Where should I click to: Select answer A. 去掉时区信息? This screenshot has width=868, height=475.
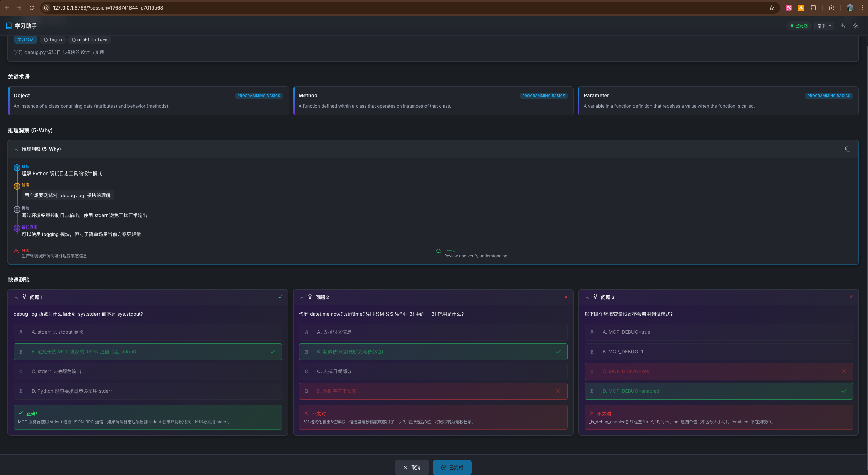click(433, 332)
